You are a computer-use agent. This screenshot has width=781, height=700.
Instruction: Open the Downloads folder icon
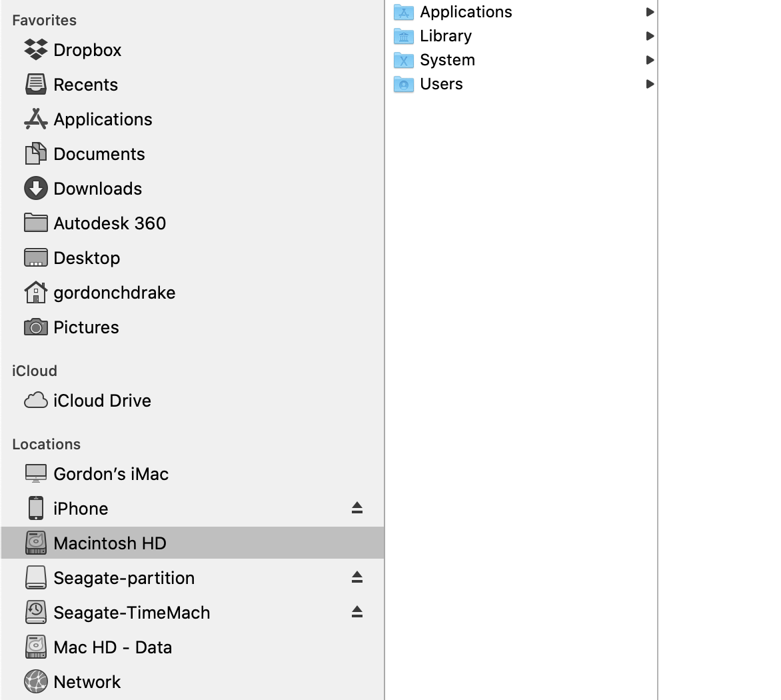tap(35, 188)
